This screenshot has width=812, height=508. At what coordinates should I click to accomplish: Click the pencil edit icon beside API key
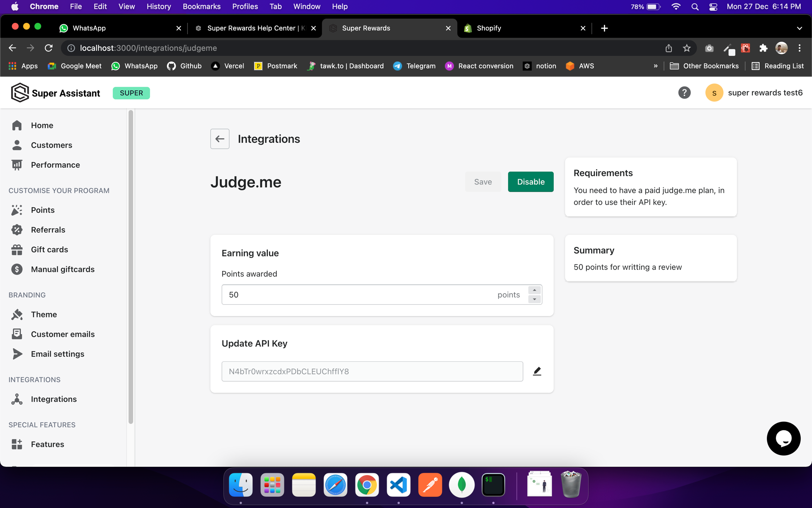coord(537,371)
